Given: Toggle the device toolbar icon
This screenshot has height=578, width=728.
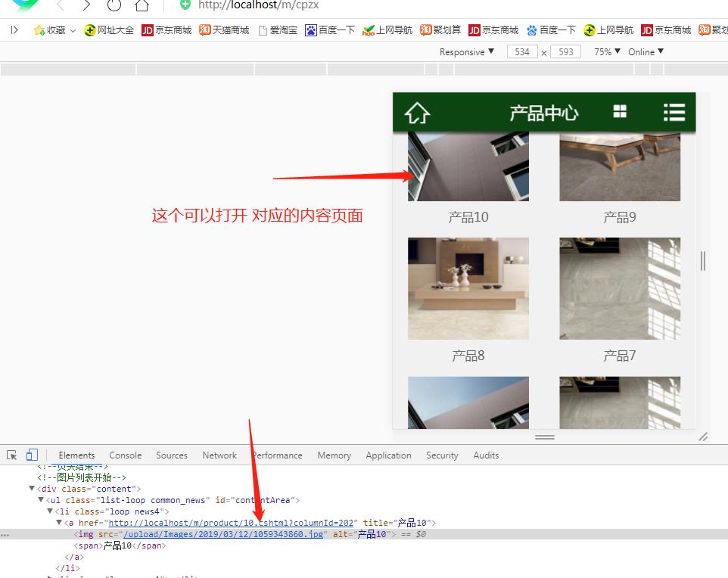Looking at the screenshot, I should click(x=32, y=455).
